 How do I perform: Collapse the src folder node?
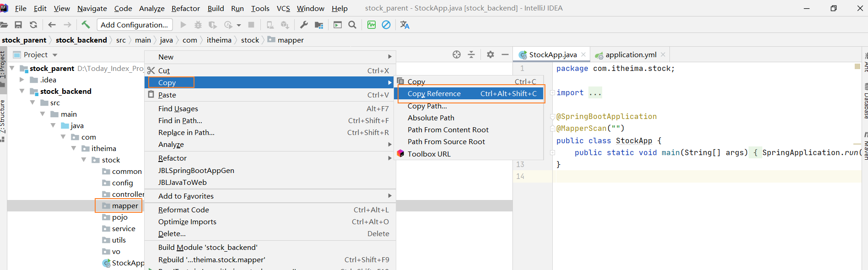32,103
